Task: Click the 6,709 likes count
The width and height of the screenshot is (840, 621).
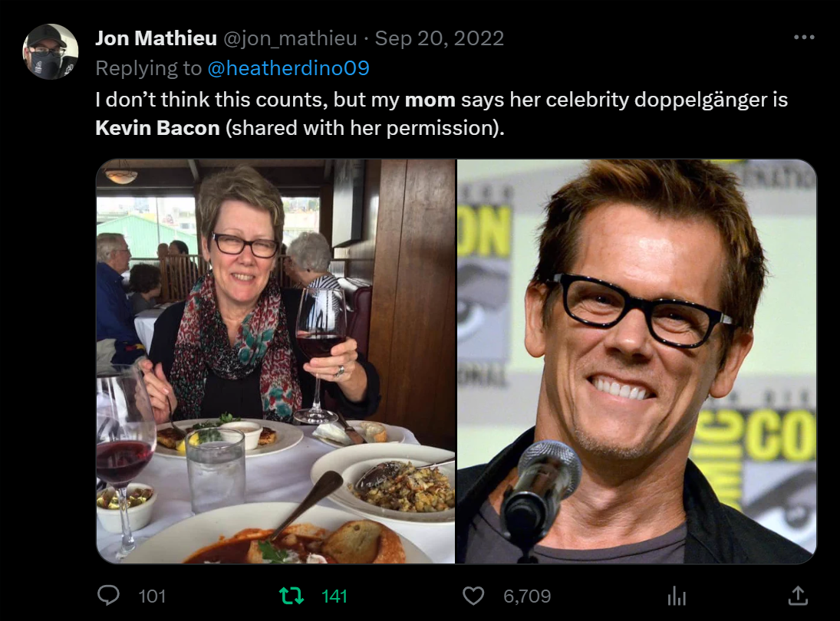Action: [527, 596]
